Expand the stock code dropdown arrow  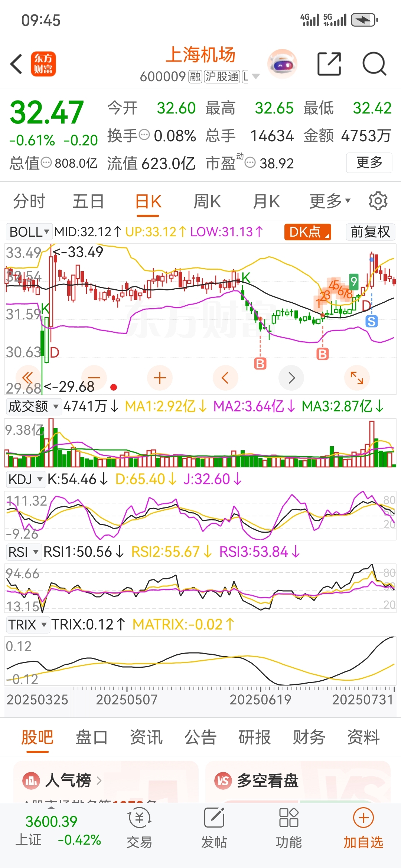tap(255, 76)
